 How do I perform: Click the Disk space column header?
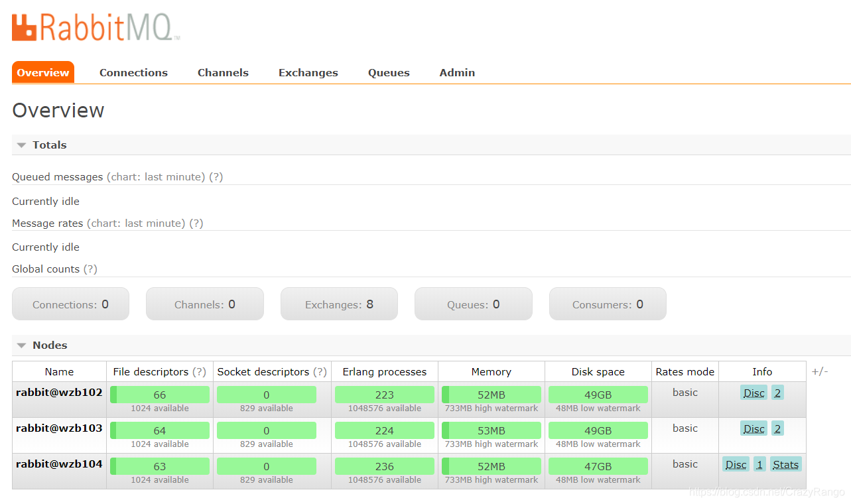tap(598, 372)
